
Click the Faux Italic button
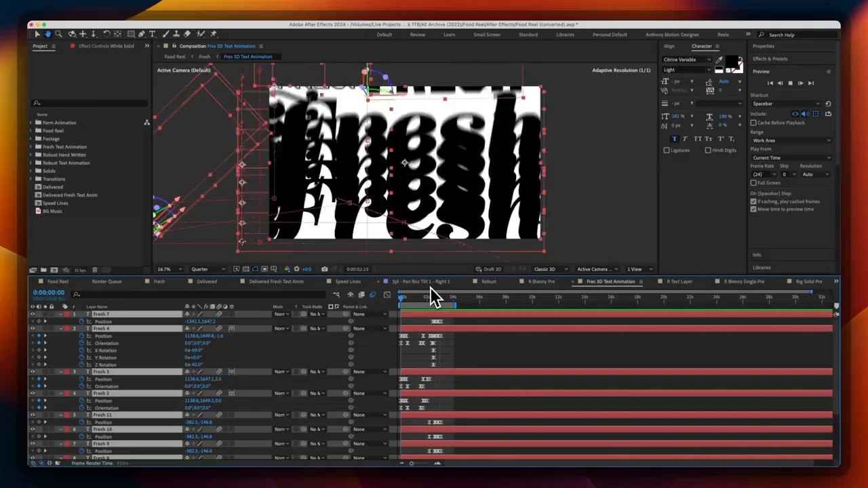[685, 139]
